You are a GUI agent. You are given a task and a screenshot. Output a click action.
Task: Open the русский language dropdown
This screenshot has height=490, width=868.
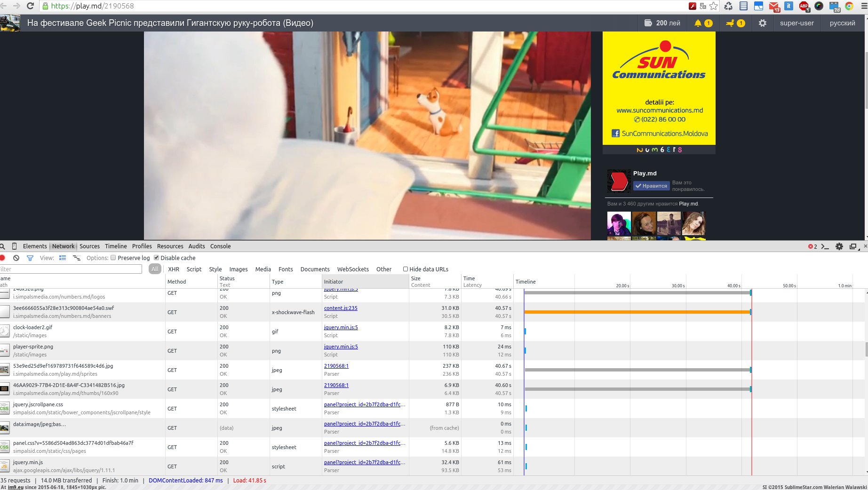pyautogui.click(x=842, y=23)
